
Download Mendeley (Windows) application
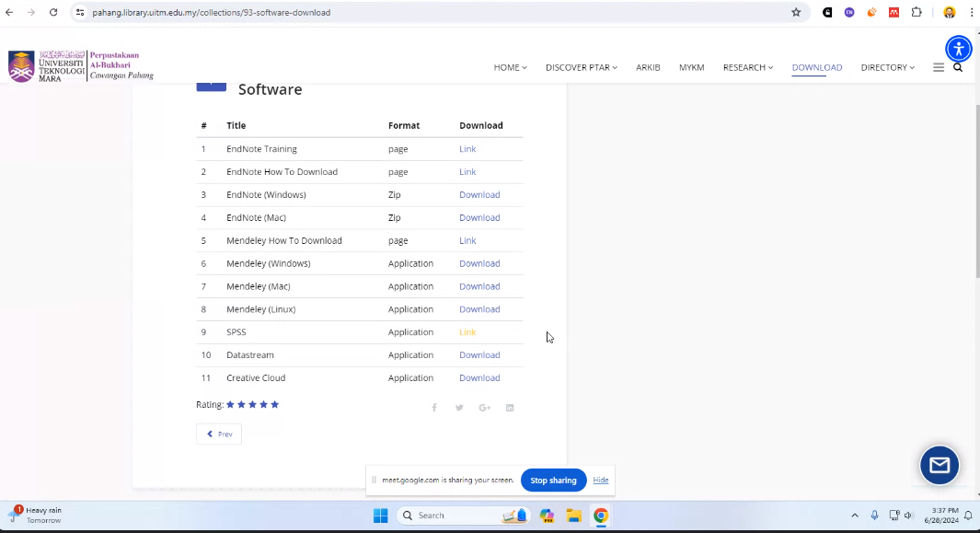coord(479,263)
